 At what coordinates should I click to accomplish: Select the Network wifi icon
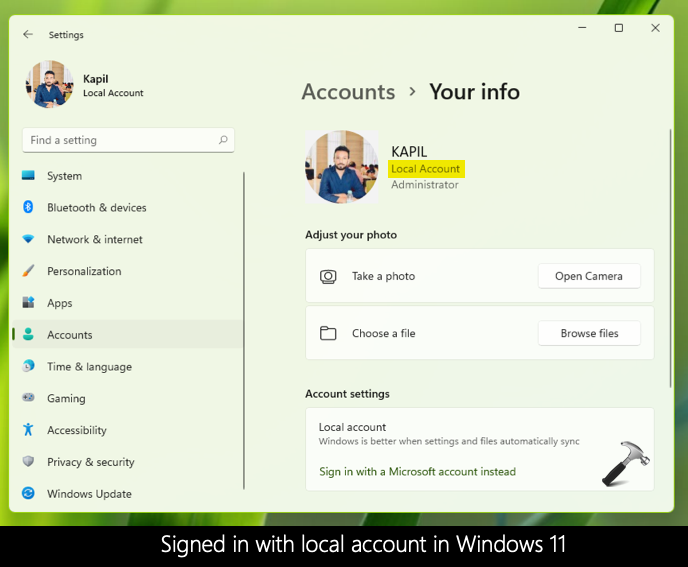[x=28, y=239]
